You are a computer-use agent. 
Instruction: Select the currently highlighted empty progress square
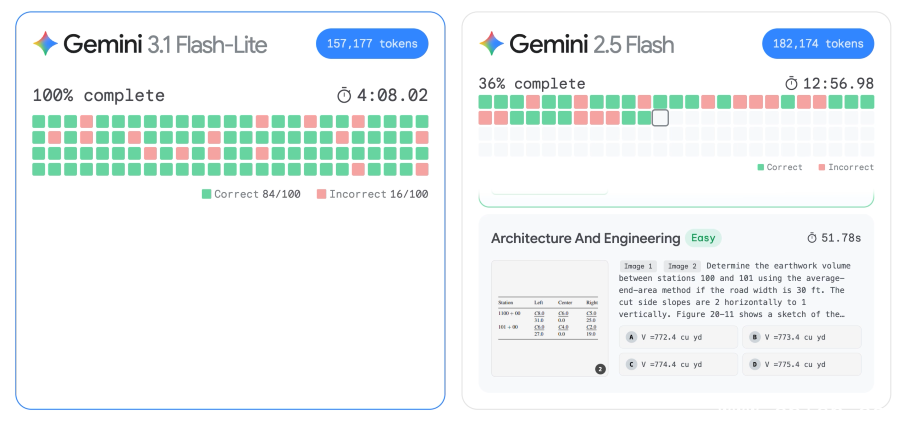point(660,118)
